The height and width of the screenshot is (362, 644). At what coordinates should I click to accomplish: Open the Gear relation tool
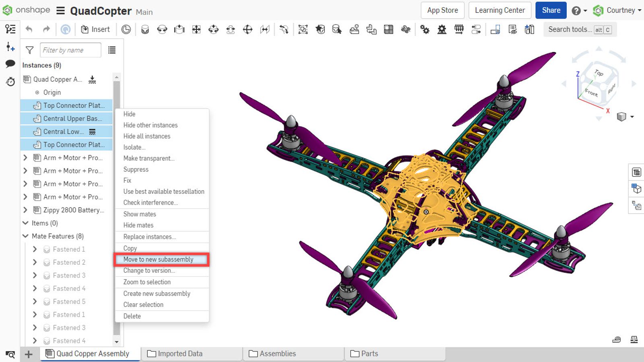425,29
